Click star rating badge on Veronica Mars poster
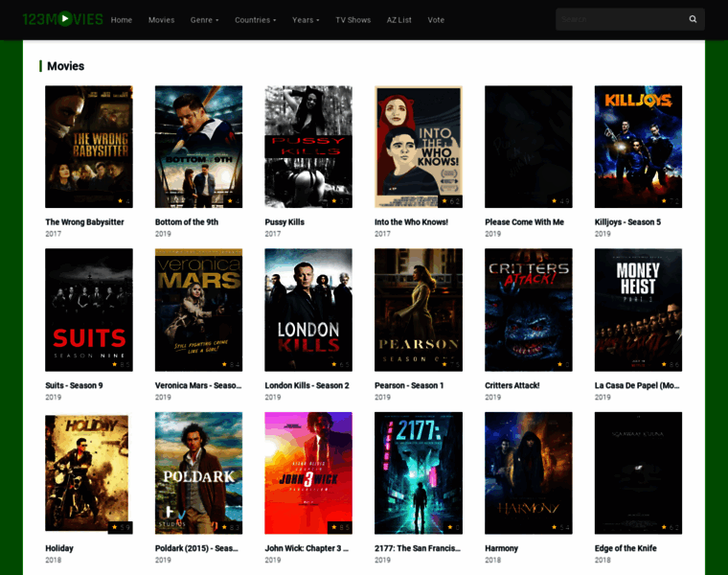The image size is (728, 575). coord(230,364)
